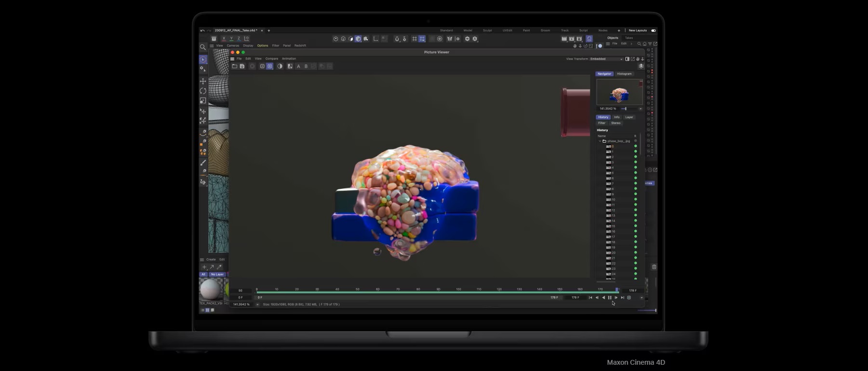The width and height of the screenshot is (868, 371).
Task: Open image folder icon in Picture Viewer
Action: click(235, 66)
